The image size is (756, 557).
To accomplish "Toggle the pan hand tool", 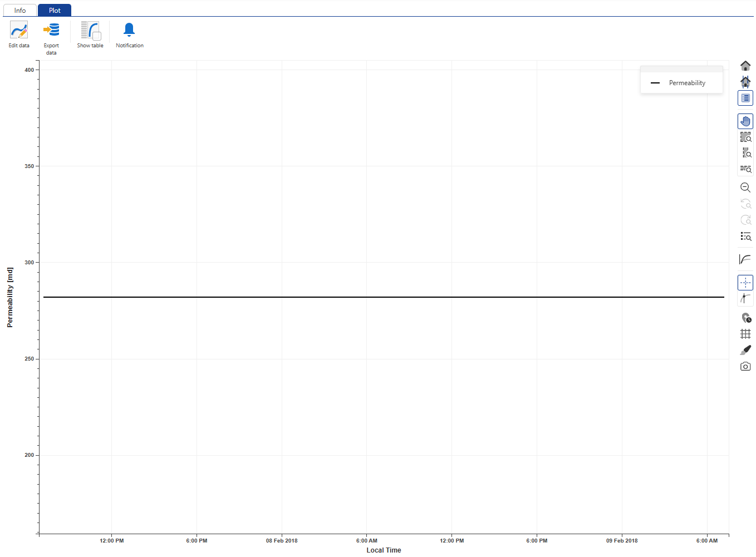I will [x=745, y=121].
